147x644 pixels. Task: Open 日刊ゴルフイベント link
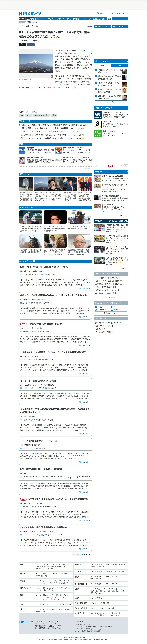coord(102,329)
